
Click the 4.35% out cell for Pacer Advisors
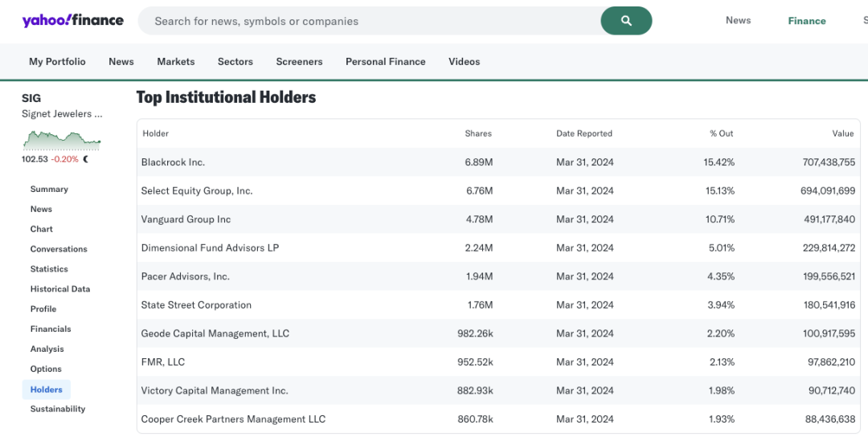click(722, 276)
